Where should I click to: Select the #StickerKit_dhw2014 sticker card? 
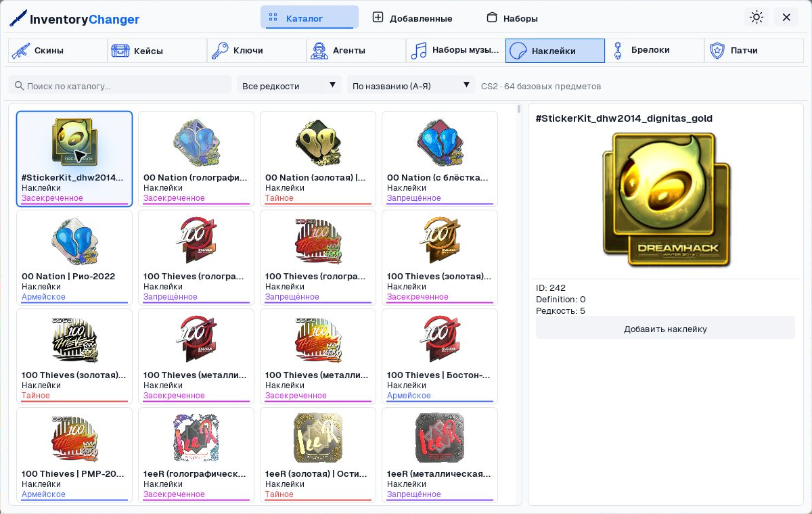74,159
